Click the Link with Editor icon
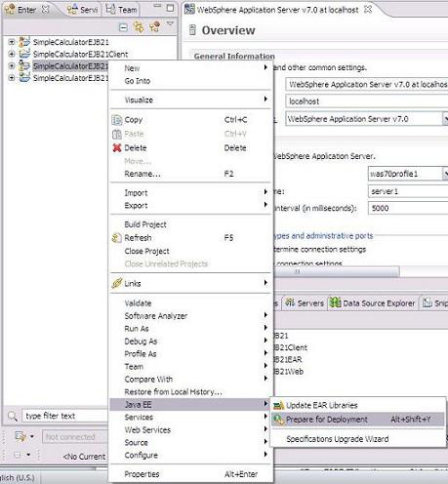This screenshot has width=448, height=484. 139,26
